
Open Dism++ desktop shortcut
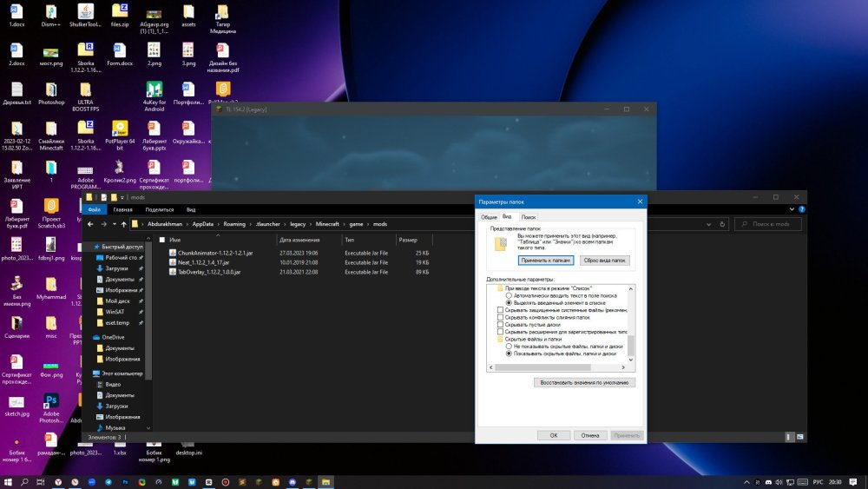(x=51, y=16)
